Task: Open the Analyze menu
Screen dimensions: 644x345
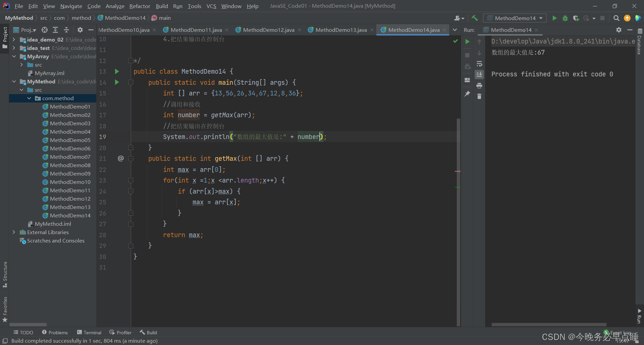Action: (115, 6)
